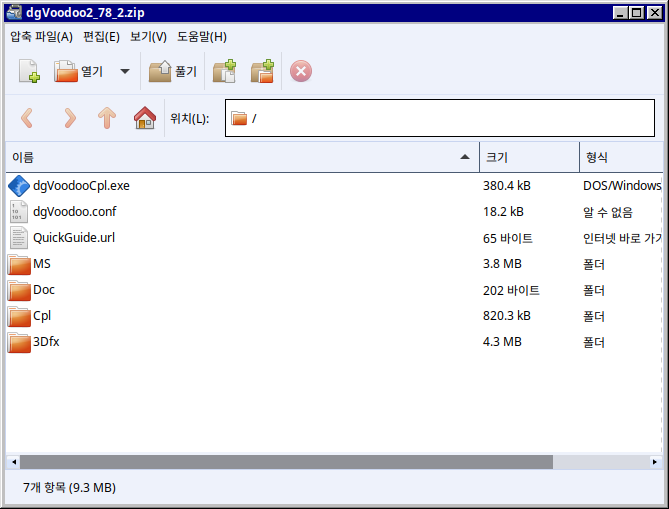Click the 7개 항목 (9.3 MB) status text

coord(69,487)
